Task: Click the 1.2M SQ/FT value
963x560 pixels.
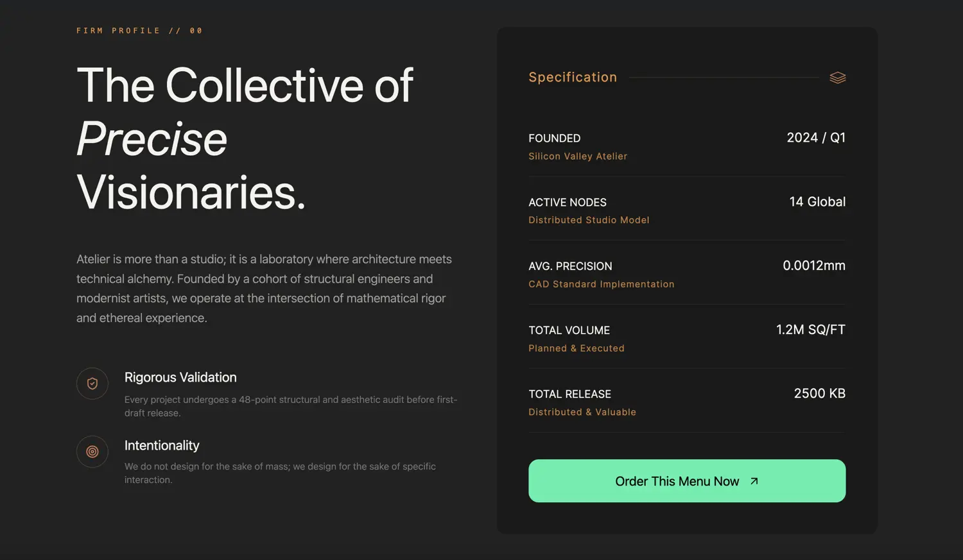Action: tap(810, 330)
